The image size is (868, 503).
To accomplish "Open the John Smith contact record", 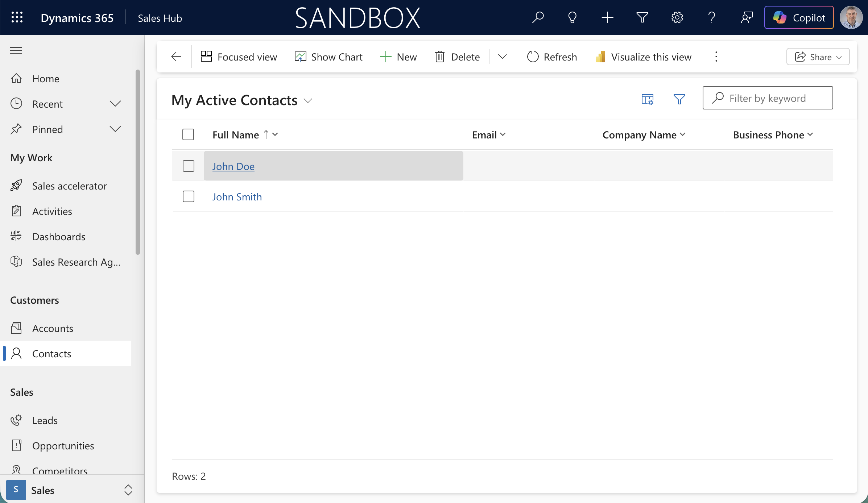I will pos(237,196).
